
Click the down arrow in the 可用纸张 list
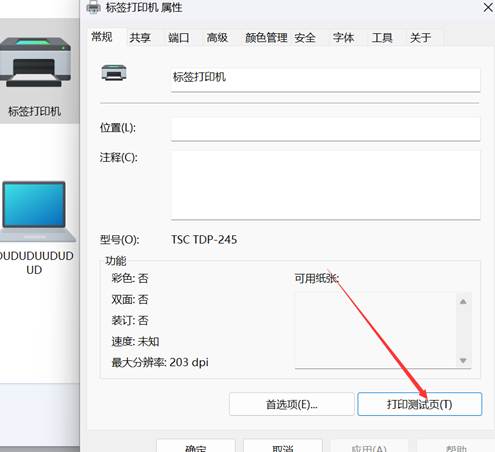click(x=463, y=361)
